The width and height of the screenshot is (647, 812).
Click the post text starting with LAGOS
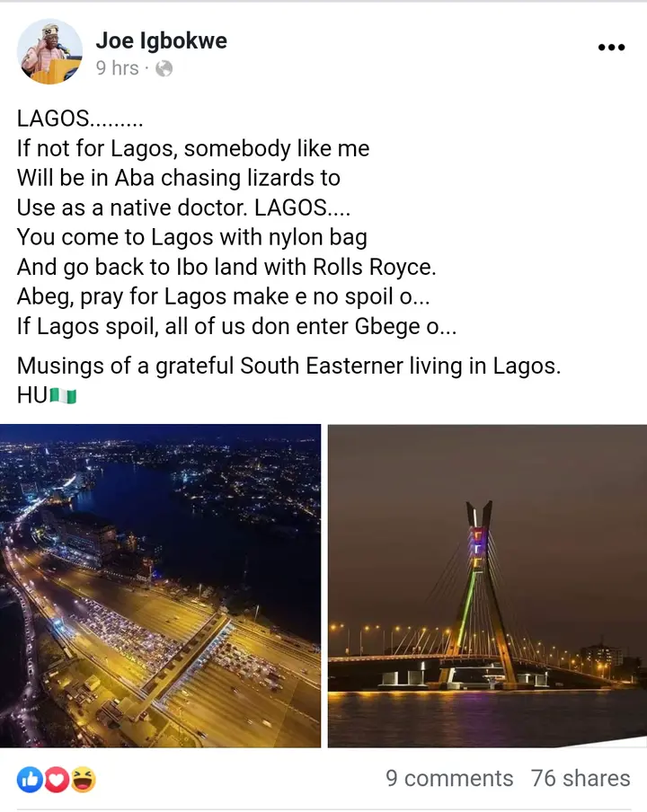tap(80, 119)
